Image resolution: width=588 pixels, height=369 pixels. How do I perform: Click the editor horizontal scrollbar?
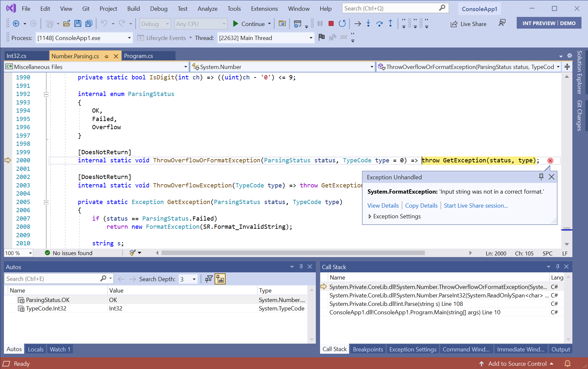(293, 253)
